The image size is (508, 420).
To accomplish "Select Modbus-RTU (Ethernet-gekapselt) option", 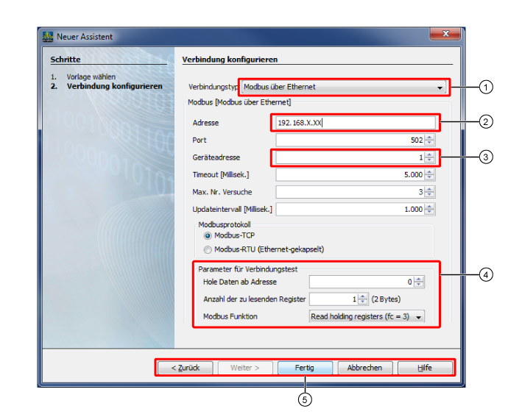I will pos(208,249).
